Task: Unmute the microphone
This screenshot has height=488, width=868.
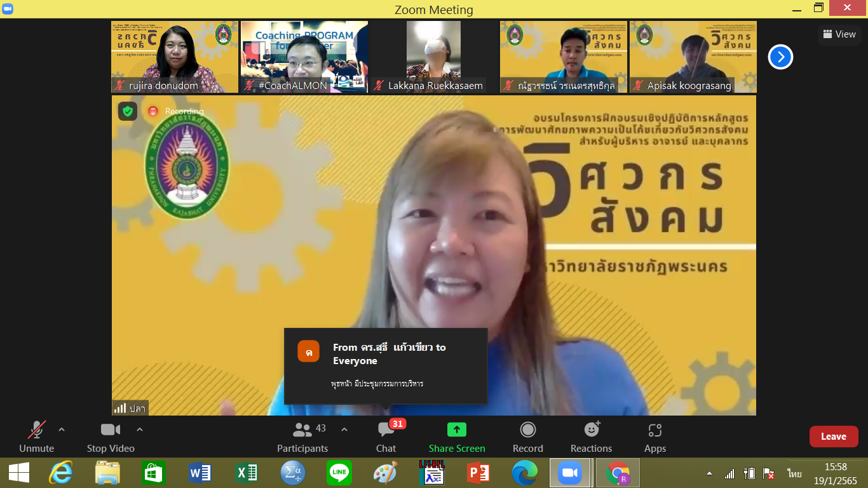Action: click(36, 437)
